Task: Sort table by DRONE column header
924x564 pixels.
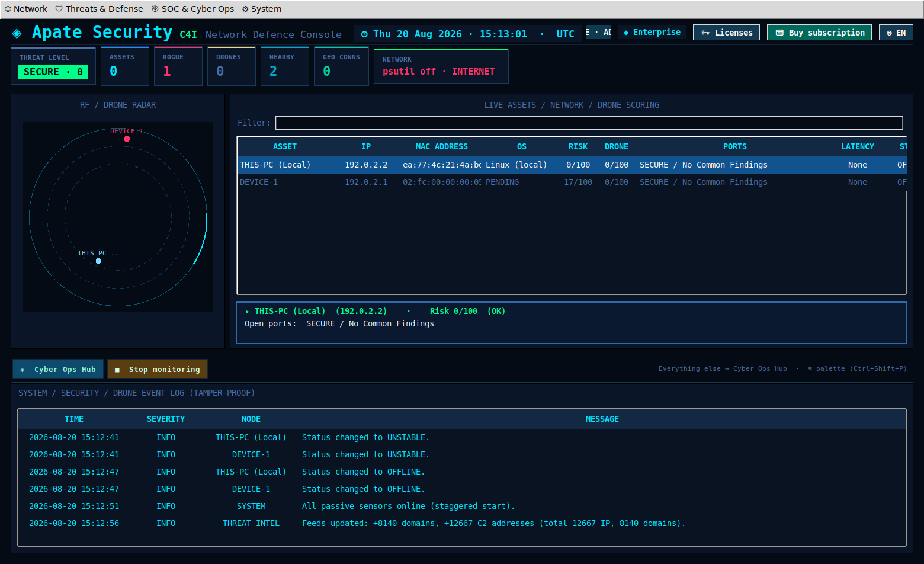Action: pos(617,146)
